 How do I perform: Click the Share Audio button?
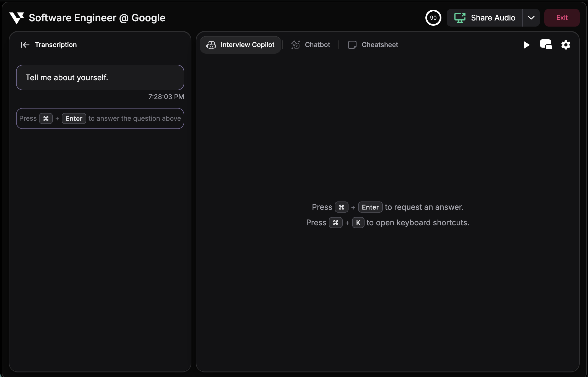[x=485, y=18]
